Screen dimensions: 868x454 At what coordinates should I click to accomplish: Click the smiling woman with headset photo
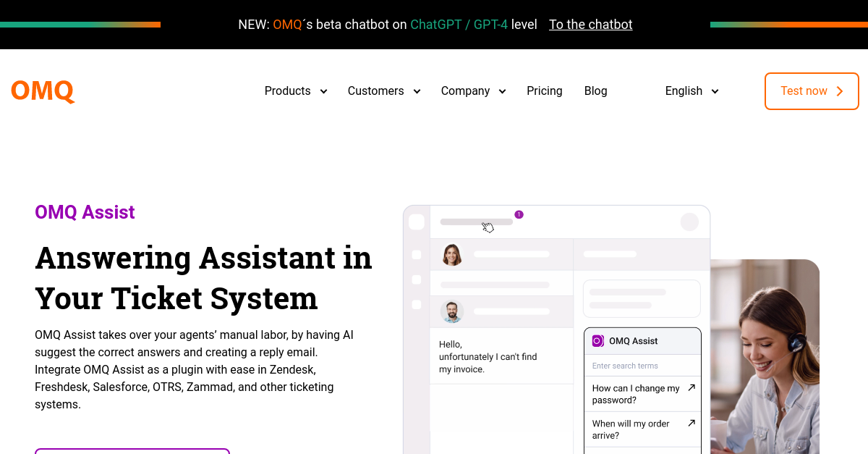tap(765, 357)
